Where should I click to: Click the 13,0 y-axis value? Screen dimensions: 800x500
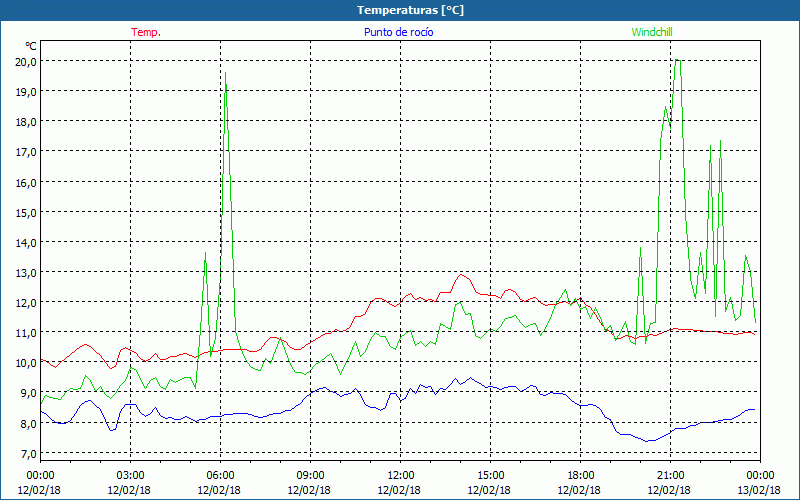[26, 273]
